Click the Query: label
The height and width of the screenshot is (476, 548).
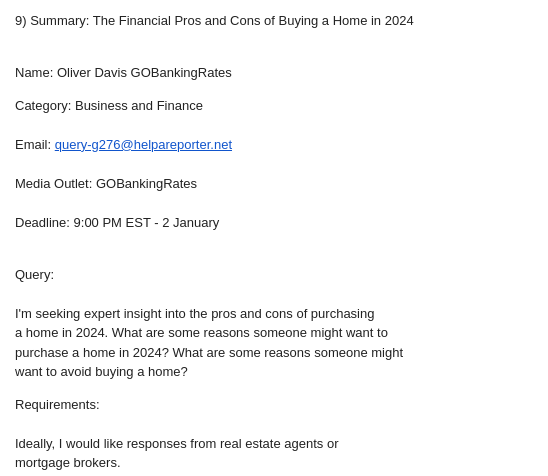[35, 275]
